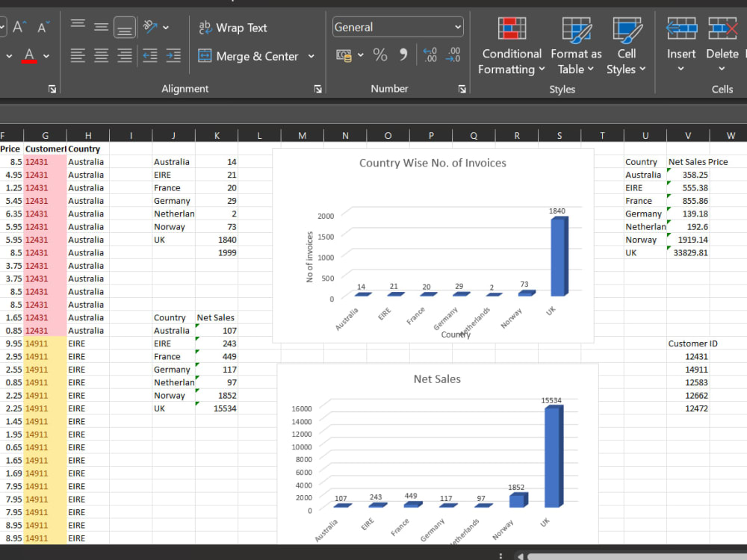Viewport: 747px width, 560px height.
Task: Apply Percent Style formatting
Action: tap(379, 55)
